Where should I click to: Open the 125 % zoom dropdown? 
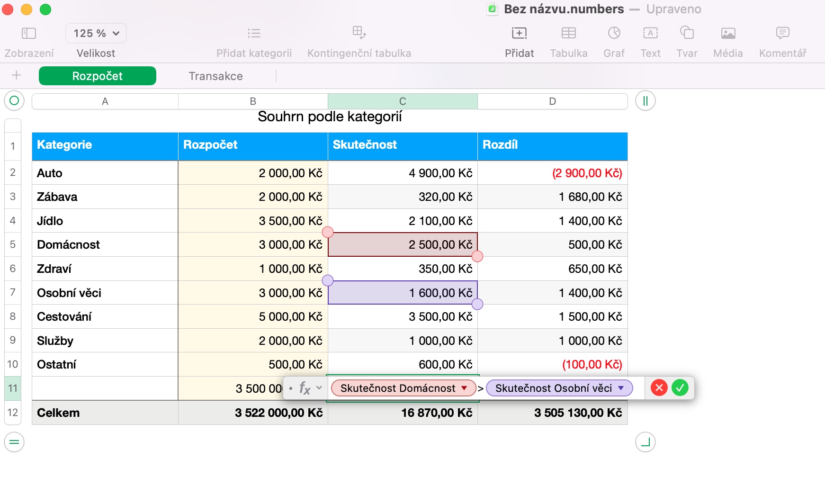[96, 33]
